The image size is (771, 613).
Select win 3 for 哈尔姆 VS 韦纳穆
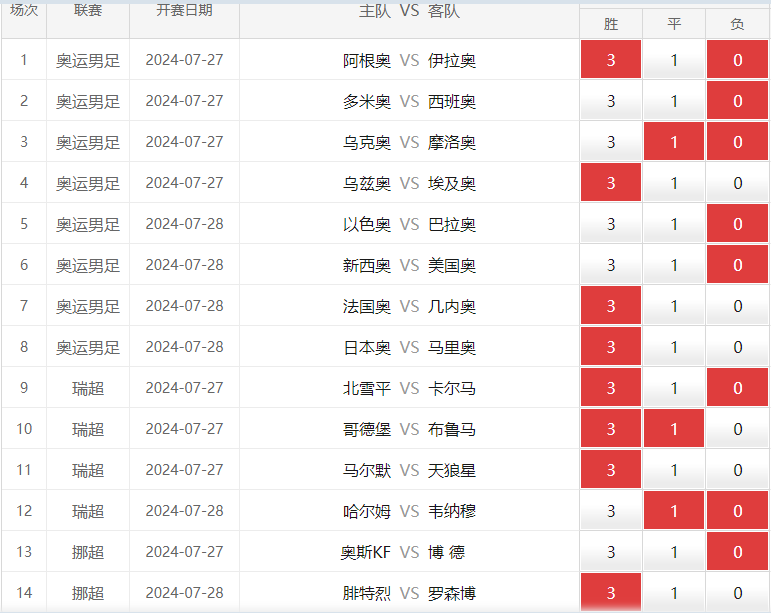[x=611, y=511]
